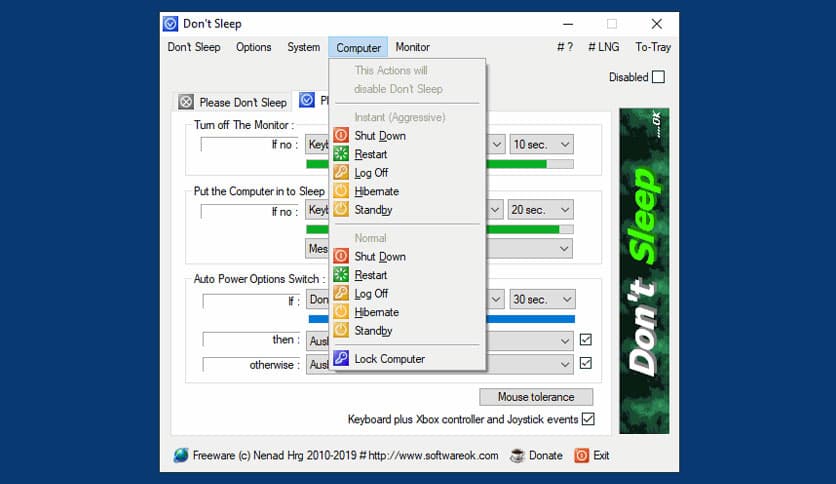Image resolution: width=836 pixels, height=484 pixels.
Task: Open the Options menu
Action: pyautogui.click(x=254, y=47)
